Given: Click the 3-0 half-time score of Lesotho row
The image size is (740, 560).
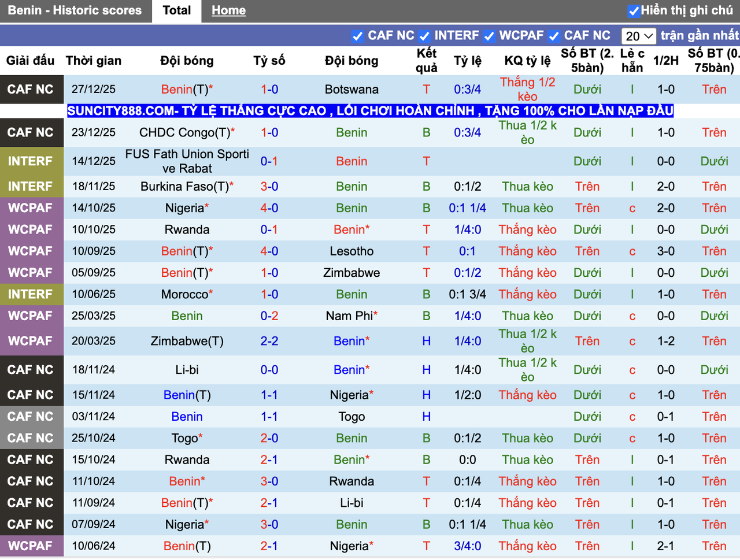Looking at the screenshot, I should [x=666, y=251].
